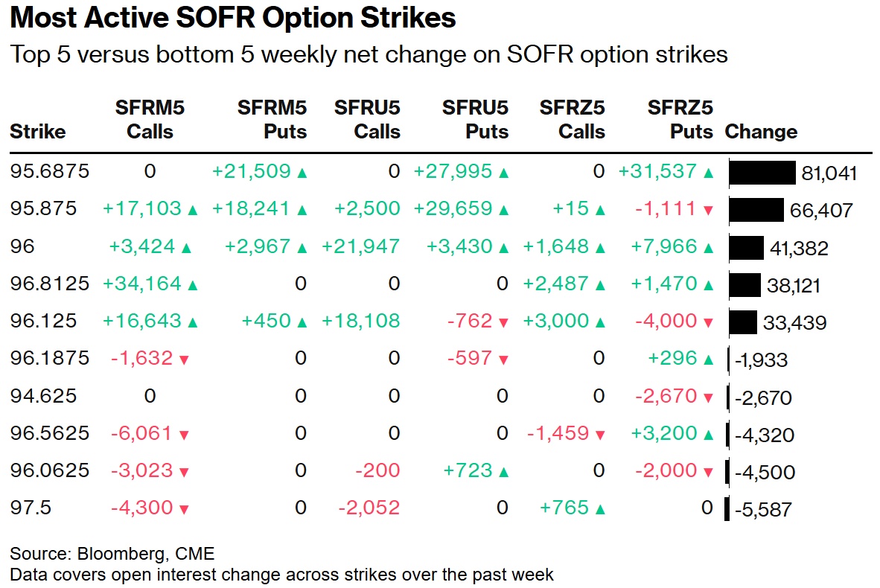Select the SFRM5 Calls column header

[150, 120]
